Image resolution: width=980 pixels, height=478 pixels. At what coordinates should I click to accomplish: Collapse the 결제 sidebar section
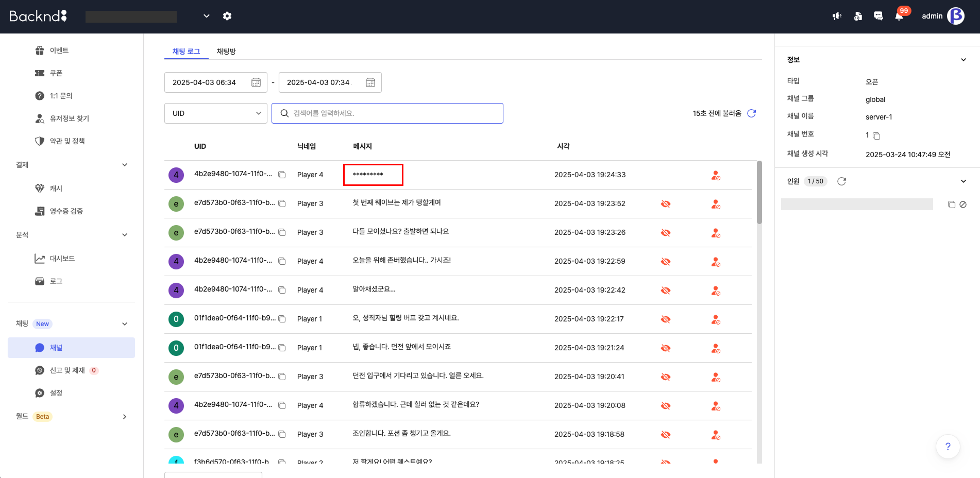(125, 165)
